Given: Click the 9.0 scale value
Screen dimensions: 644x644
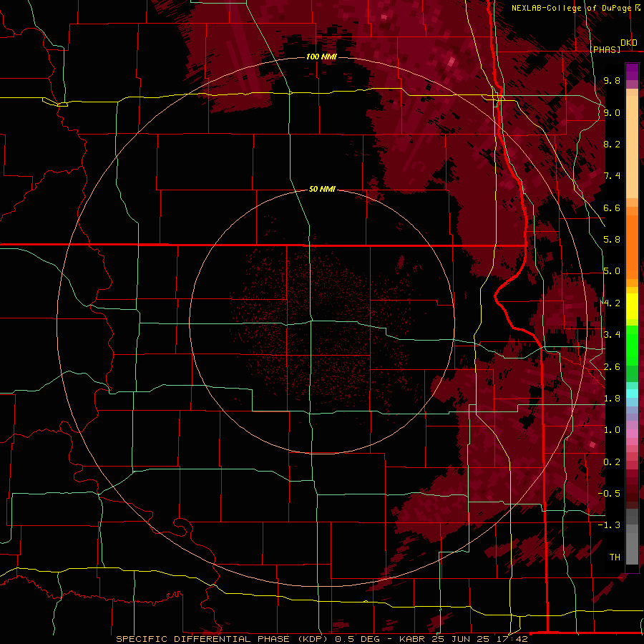Looking at the screenshot, I should (612, 112).
